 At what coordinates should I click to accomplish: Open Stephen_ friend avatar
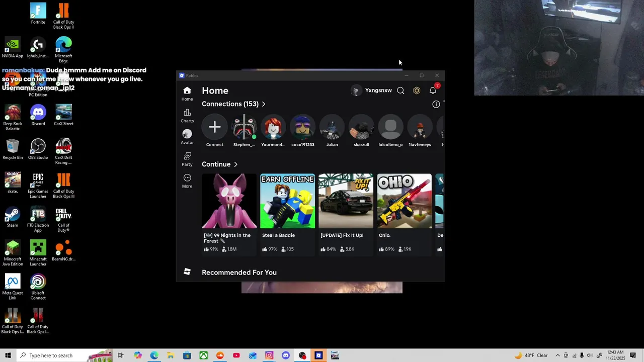coord(244,127)
